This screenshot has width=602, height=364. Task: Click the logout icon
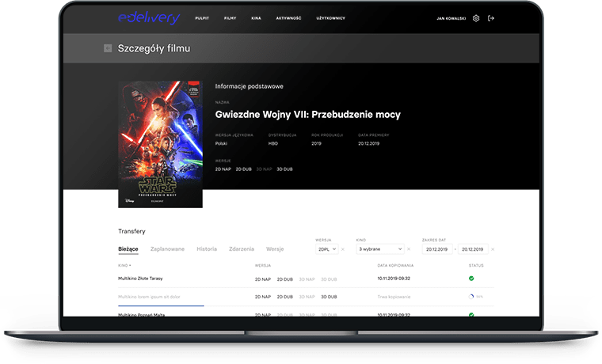tap(490, 18)
